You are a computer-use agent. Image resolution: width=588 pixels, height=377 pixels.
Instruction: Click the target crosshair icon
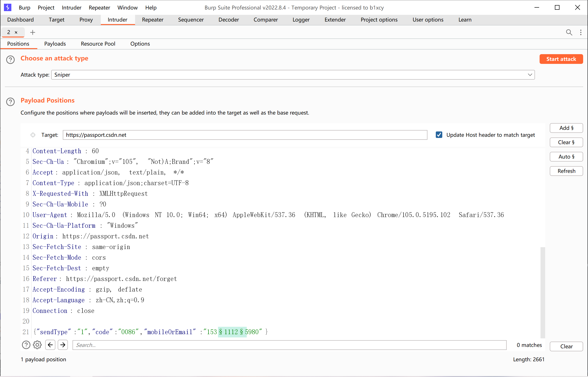pyautogui.click(x=33, y=135)
